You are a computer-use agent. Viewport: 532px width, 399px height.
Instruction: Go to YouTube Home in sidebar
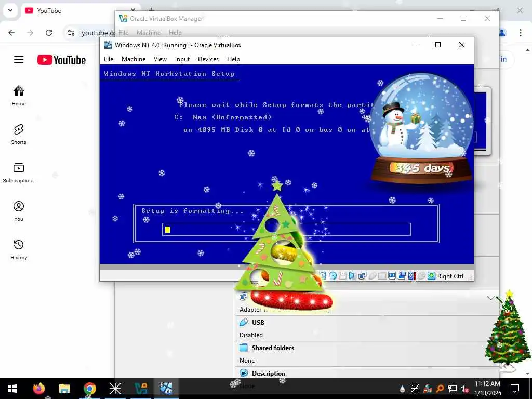click(19, 96)
